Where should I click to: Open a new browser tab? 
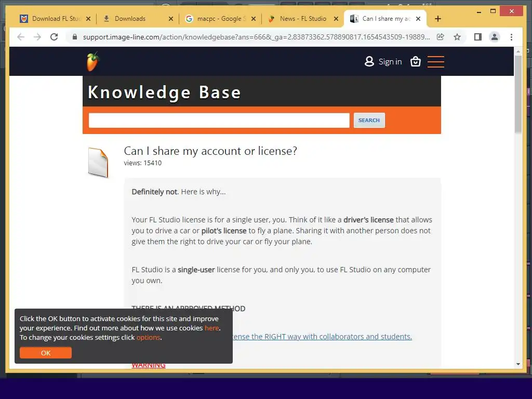[437, 19]
